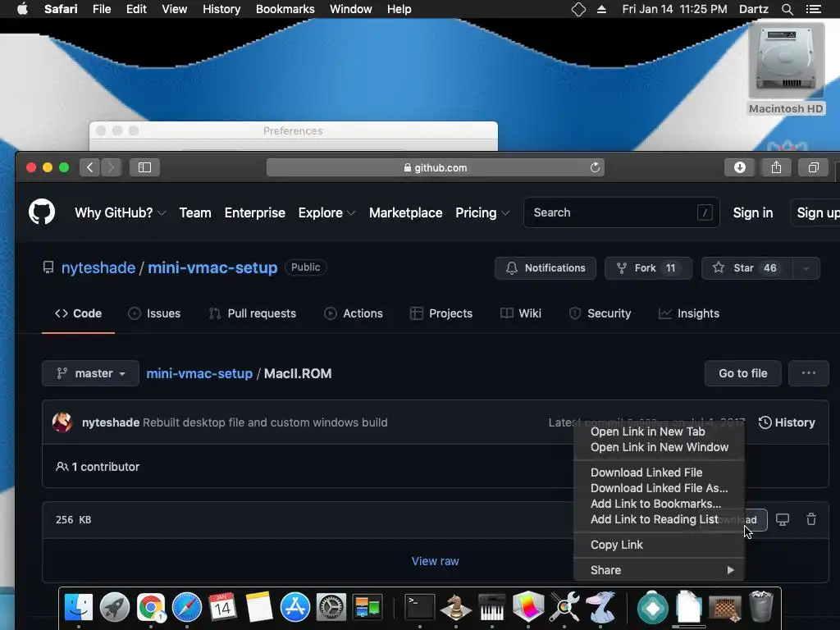Open Google Chrome from the Dock
Screen dimensions: 840x630
tap(151, 607)
